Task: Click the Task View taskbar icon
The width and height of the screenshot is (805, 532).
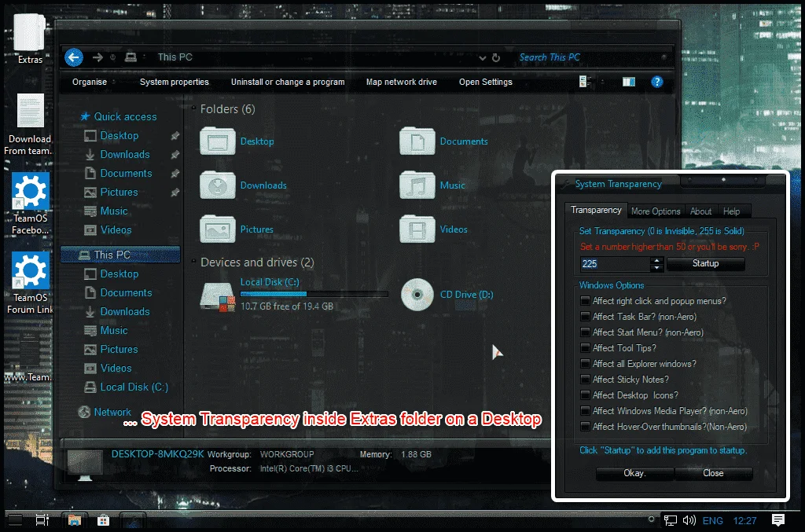Action: click(x=42, y=520)
